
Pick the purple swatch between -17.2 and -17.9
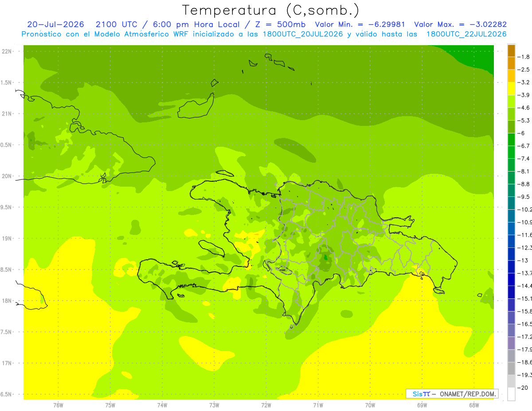click(511, 343)
